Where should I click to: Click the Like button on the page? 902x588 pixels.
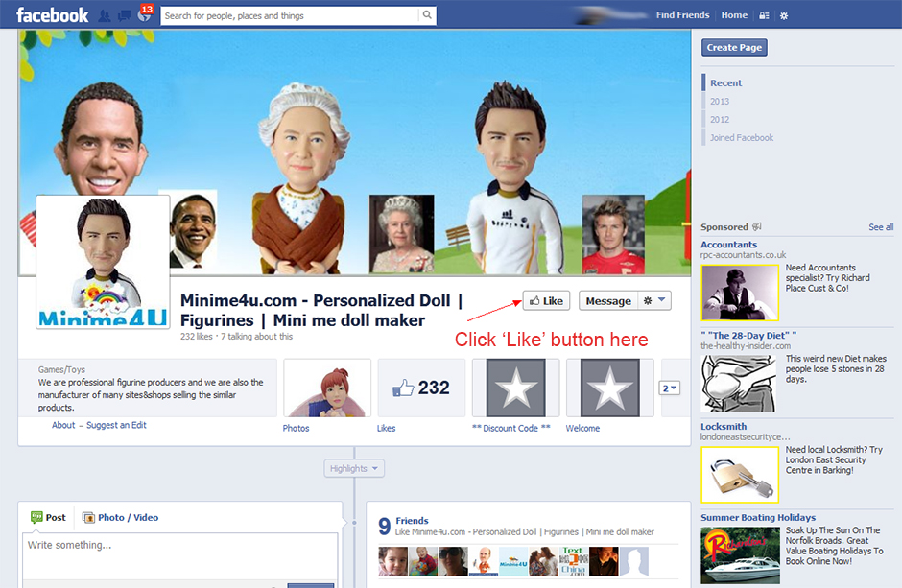click(546, 300)
